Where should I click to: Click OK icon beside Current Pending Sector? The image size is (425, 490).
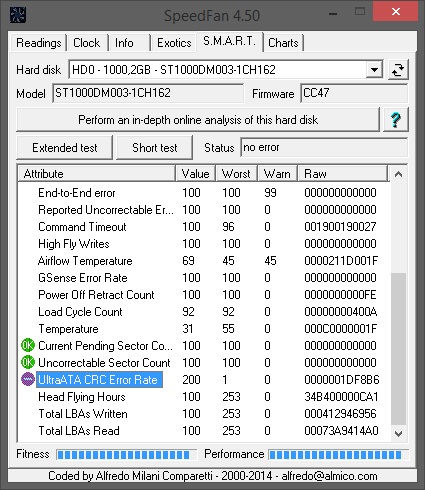click(x=28, y=345)
